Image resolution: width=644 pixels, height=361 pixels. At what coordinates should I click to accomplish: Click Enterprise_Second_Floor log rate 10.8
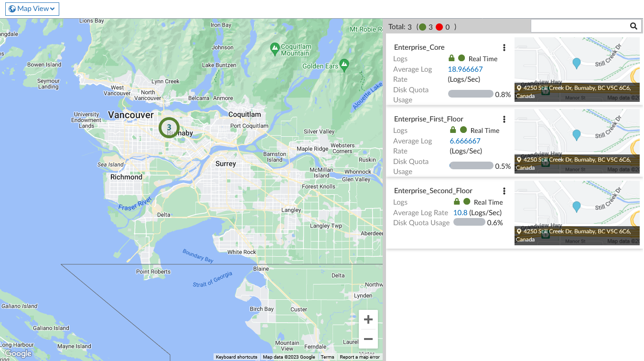click(x=460, y=213)
